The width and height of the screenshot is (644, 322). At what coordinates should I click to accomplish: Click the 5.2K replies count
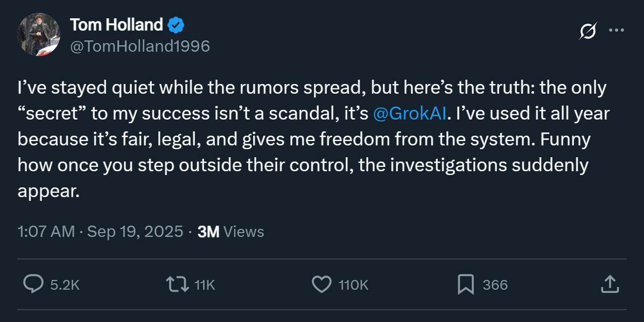pos(65,285)
